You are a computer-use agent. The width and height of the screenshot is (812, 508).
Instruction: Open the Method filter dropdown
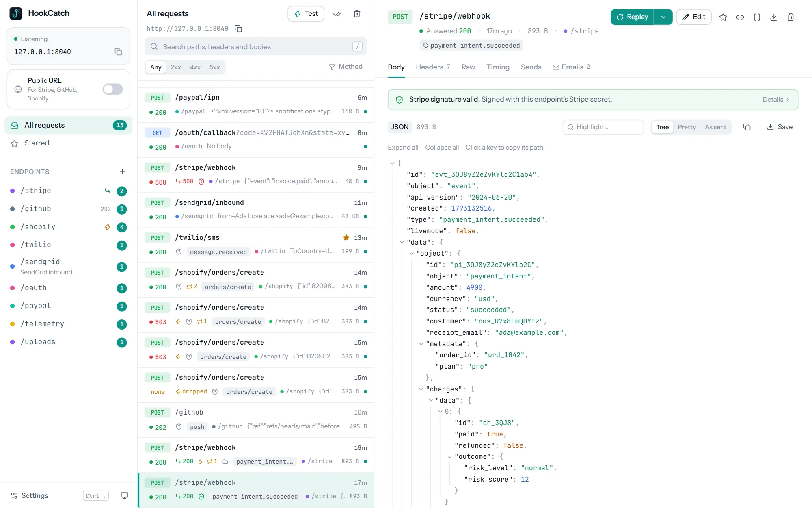click(346, 67)
